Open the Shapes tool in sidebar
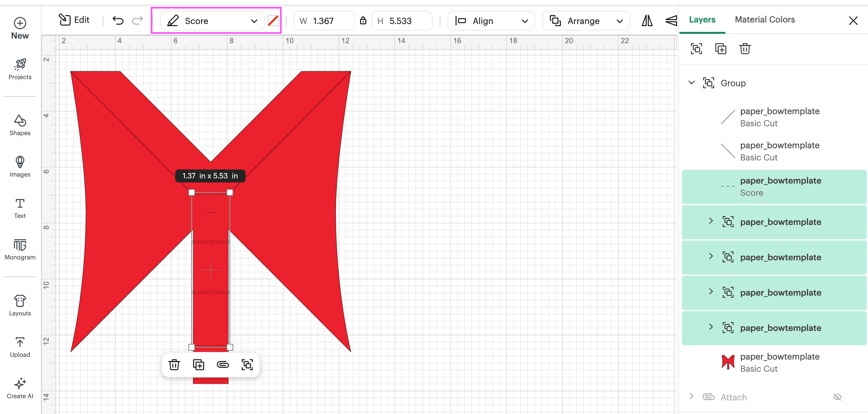This screenshot has width=868, height=414. tap(20, 125)
